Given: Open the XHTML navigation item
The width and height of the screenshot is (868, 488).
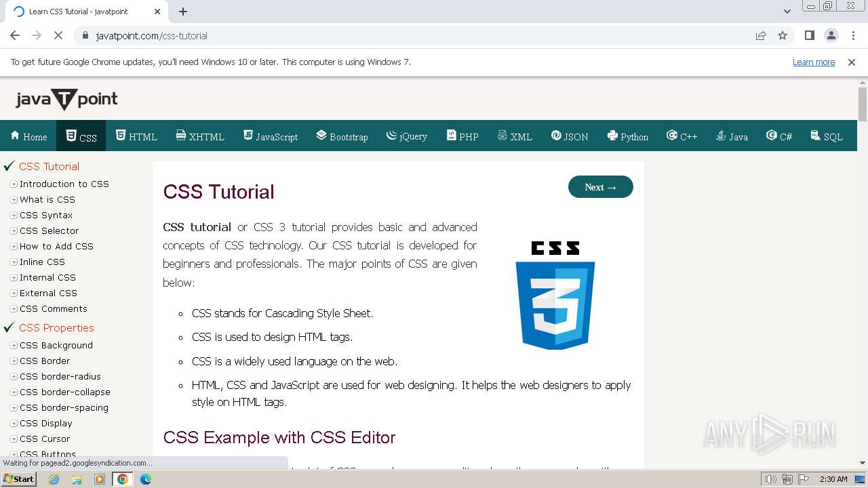Looking at the screenshot, I should (200, 136).
